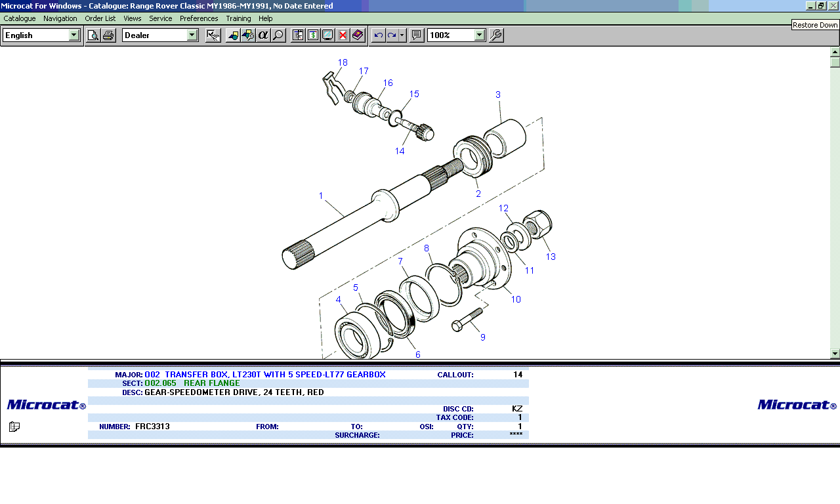840x504 pixels.
Task: Click the purple book icon
Action: tap(358, 35)
